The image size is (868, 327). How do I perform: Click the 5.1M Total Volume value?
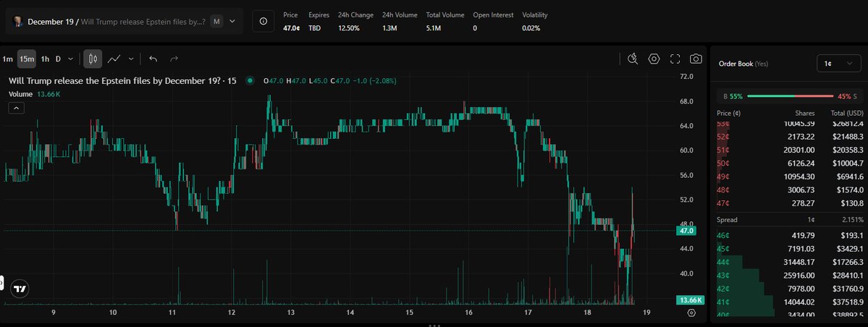click(434, 27)
